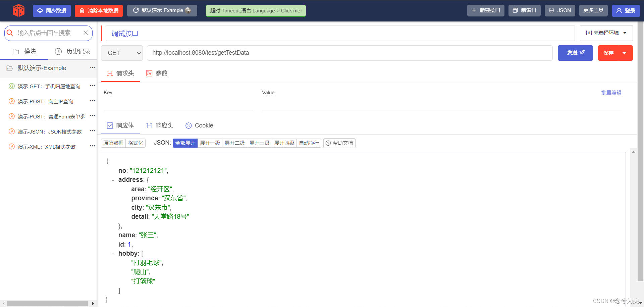Show 原始数据 raw response
The width and height of the screenshot is (644, 307).
pyautogui.click(x=113, y=143)
